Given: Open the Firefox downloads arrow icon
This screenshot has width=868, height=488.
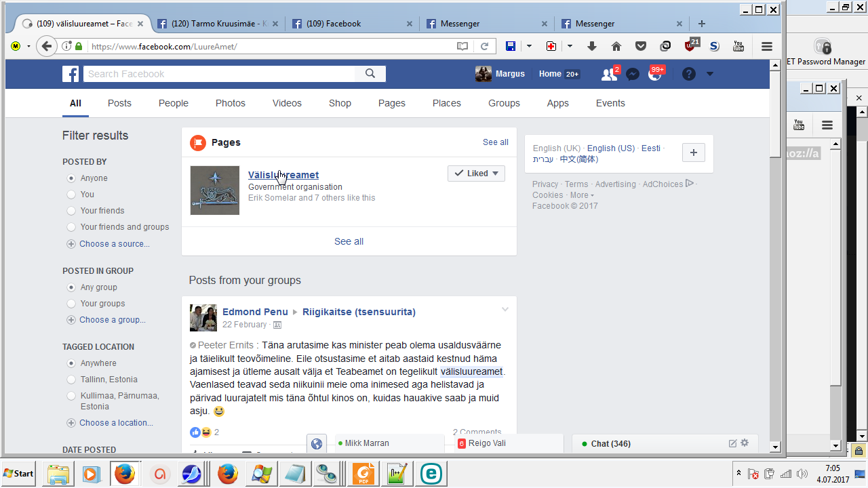Looking at the screenshot, I should pyautogui.click(x=592, y=47).
